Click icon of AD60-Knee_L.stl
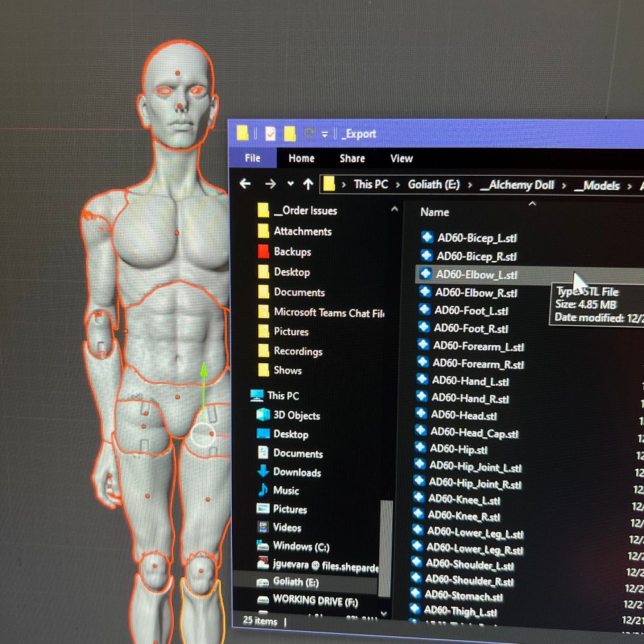Viewport: 644px width, 644px height. tap(419, 497)
